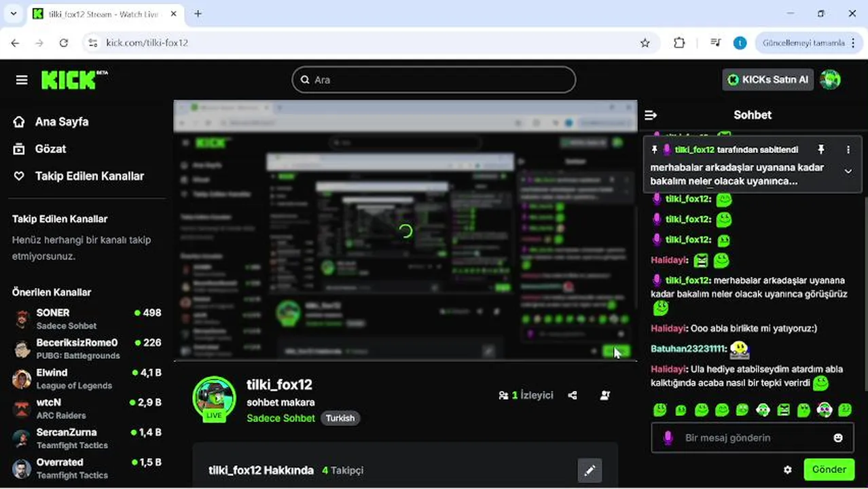Screen dimensions: 868x489
Task: Open the Sadece Sohbet category link
Action: pyautogui.click(x=281, y=418)
